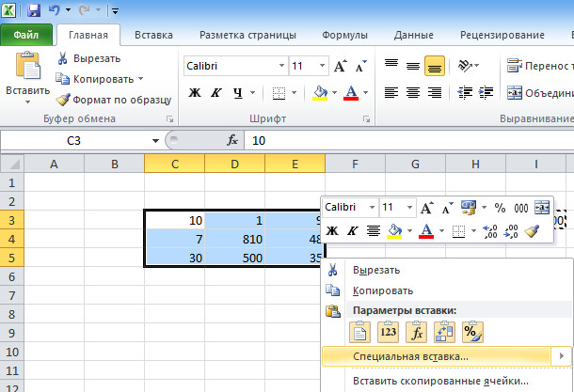The width and height of the screenshot is (574, 392).
Task: Click increase indent icon in ribbon
Action: pyautogui.click(x=486, y=92)
